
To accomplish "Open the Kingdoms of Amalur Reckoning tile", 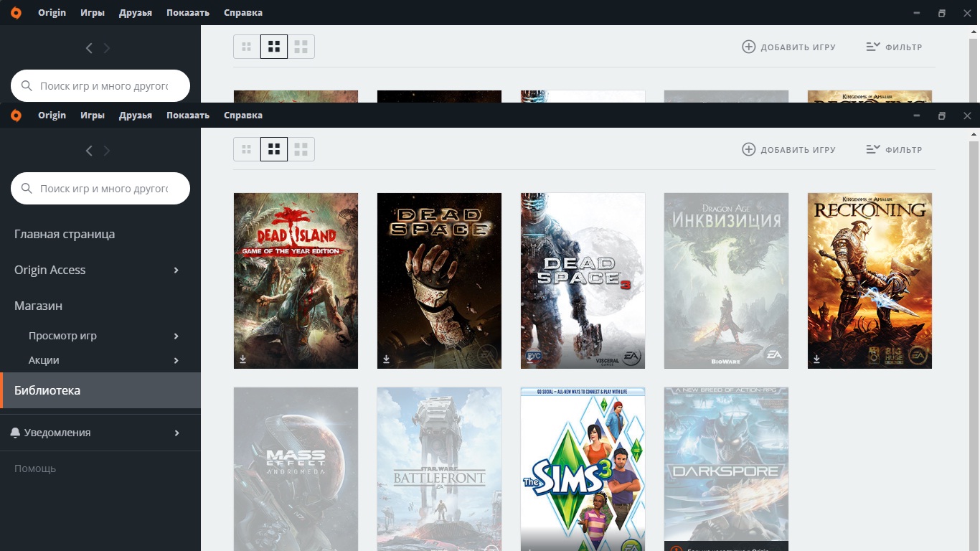I will click(870, 281).
